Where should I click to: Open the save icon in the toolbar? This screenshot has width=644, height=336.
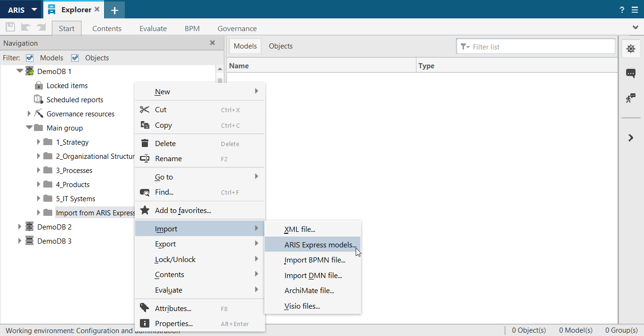pyautogui.click(x=10, y=26)
